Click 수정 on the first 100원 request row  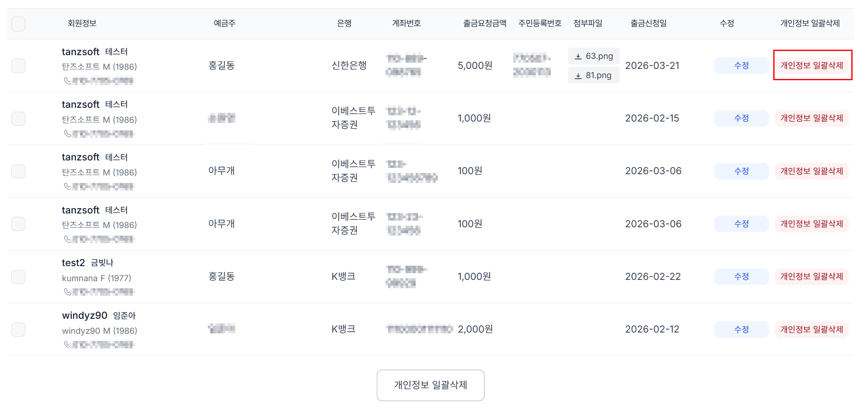point(741,171)
